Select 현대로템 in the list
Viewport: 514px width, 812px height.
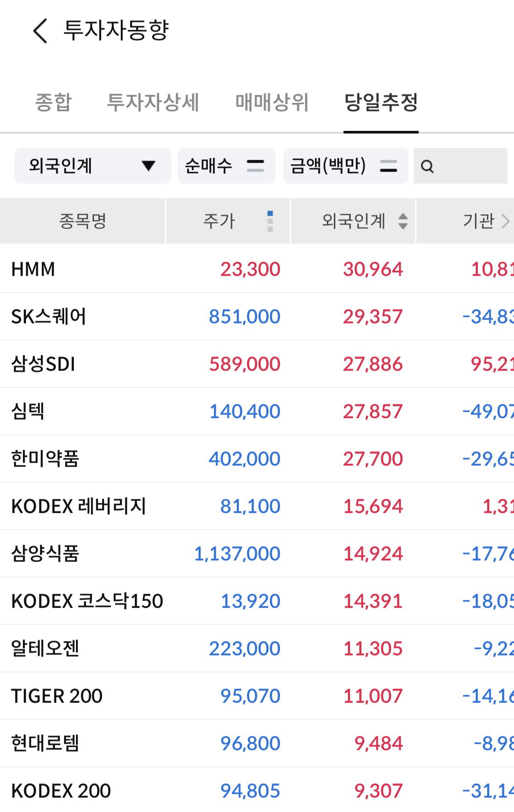click(x=257, y=743)
